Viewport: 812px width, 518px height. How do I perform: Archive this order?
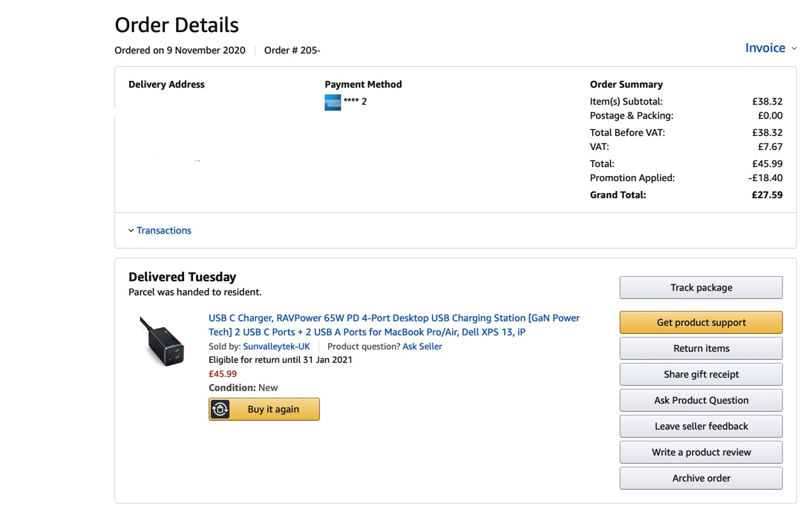(x=701, y=479)
